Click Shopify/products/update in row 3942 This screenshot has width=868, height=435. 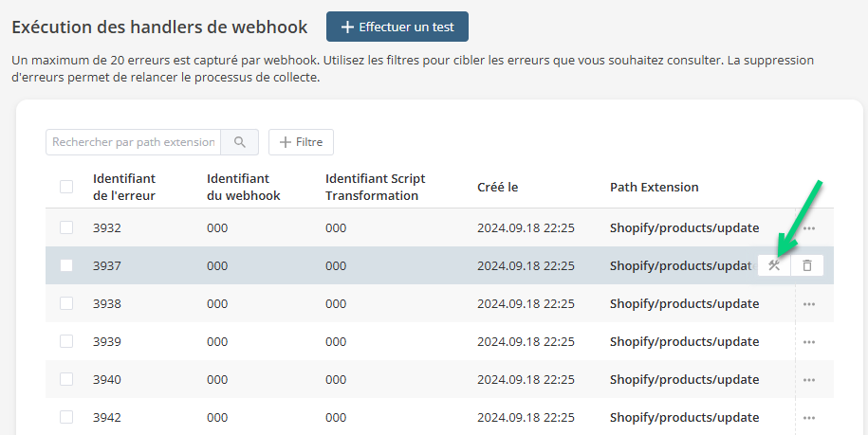(685, 417)
